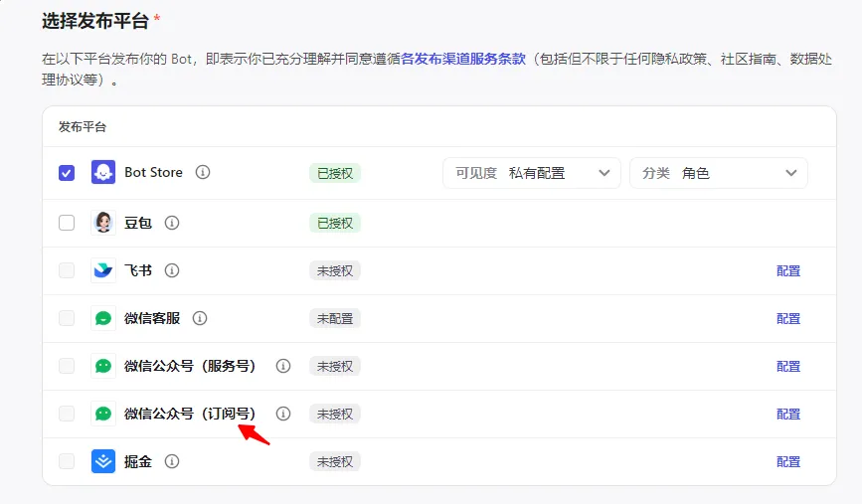
Task: Click the 飞书 platform icon
Action: pos(103,270)
